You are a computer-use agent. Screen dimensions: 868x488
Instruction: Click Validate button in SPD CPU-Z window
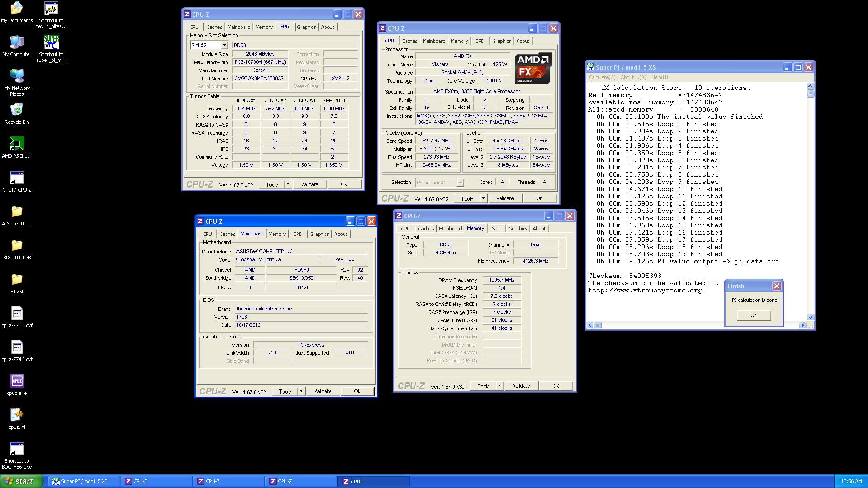(x=309, y=184)
